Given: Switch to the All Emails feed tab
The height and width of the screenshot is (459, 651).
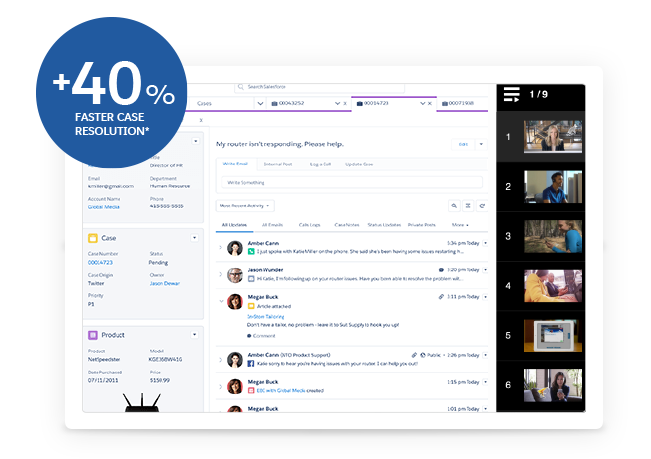Looking at the screenshot, I should coord(272,226).
